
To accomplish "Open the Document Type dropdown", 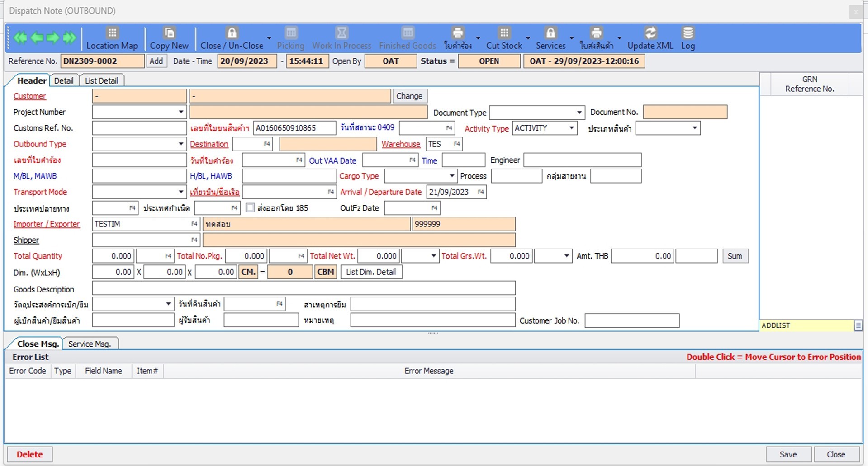I will coord(579,112).
